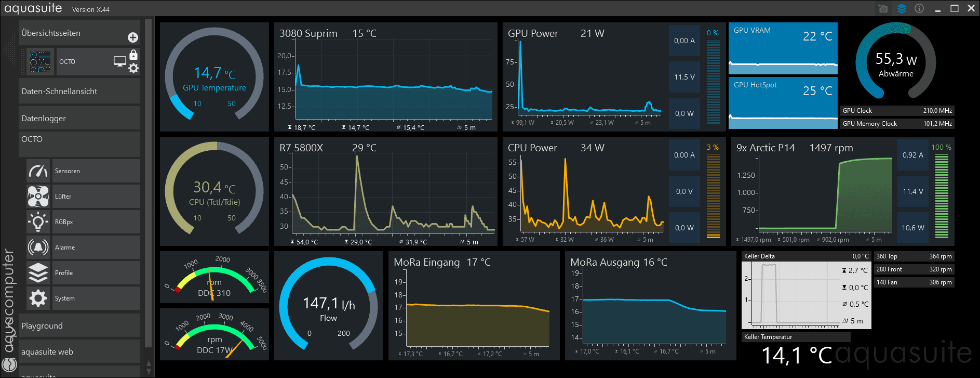Click the 360 Top 364 rpm row

click(x=914, y=256)
